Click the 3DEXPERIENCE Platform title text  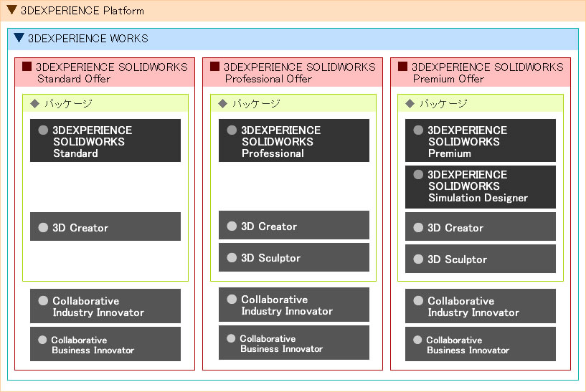pos(82,11)
